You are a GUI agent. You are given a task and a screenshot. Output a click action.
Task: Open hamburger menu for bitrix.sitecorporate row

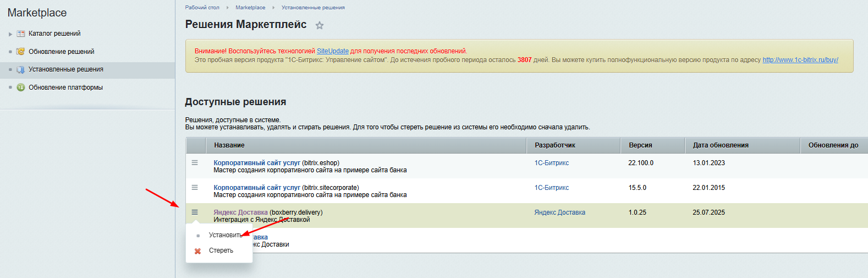pyautogui.click(x=195, y=187)
